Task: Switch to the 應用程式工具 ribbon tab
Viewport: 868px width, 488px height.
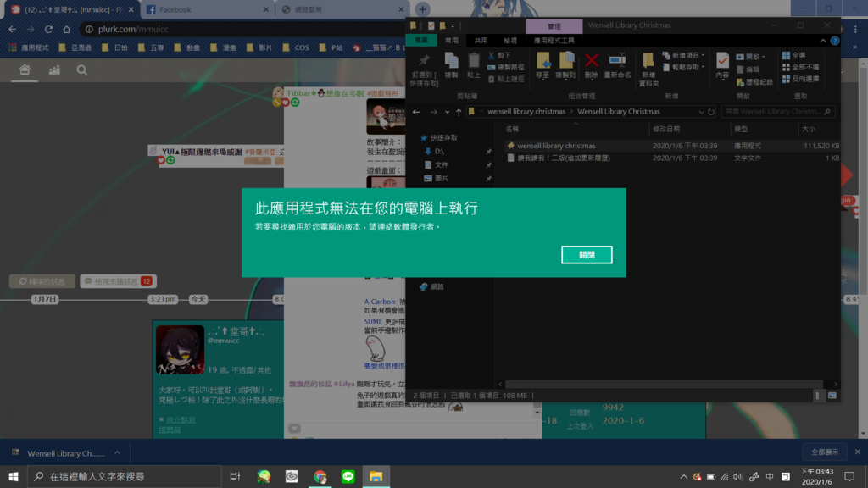Action: [554, 41]
